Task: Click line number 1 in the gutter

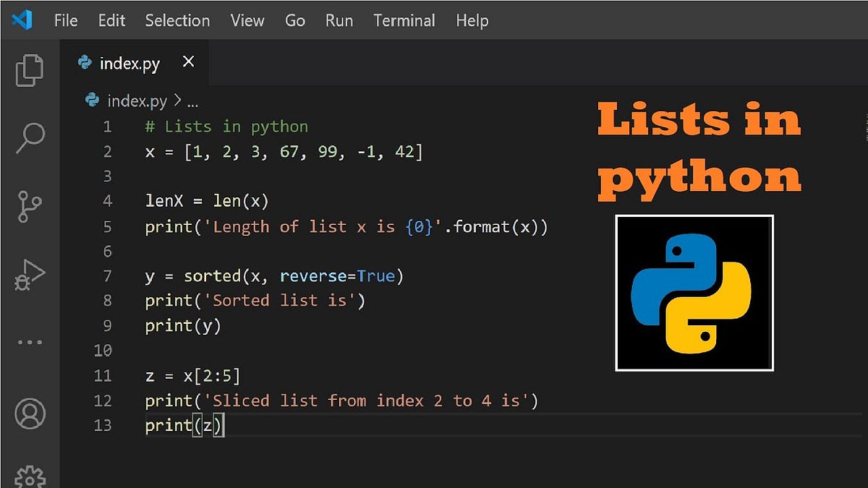Action: pyautogui.click(x=108, y=127)
